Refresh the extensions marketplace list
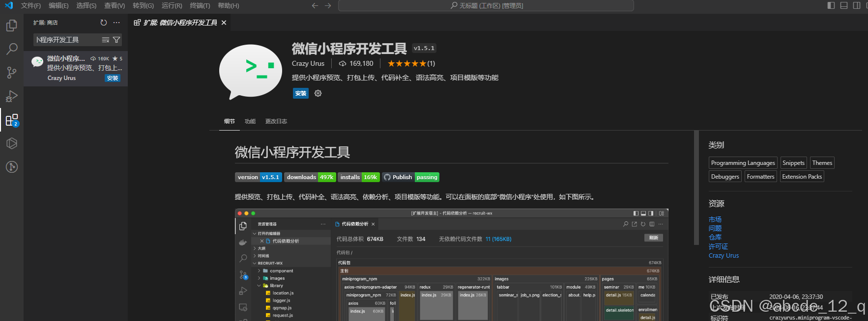868x321 pixels. [x=103, y=23]
